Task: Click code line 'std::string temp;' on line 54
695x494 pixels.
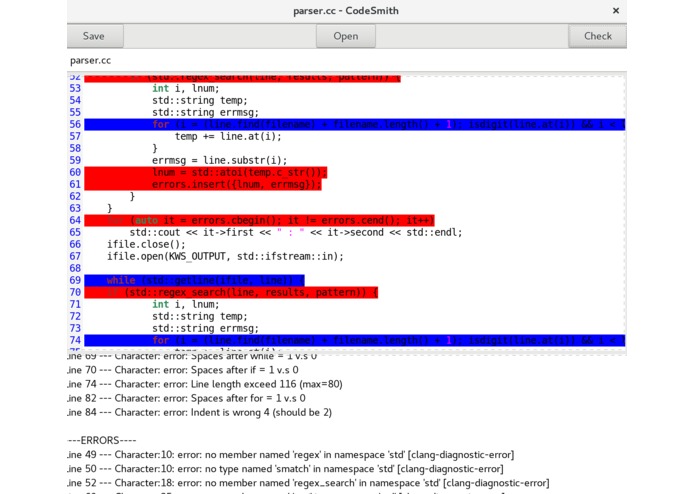Action: (x=200, y=101)
